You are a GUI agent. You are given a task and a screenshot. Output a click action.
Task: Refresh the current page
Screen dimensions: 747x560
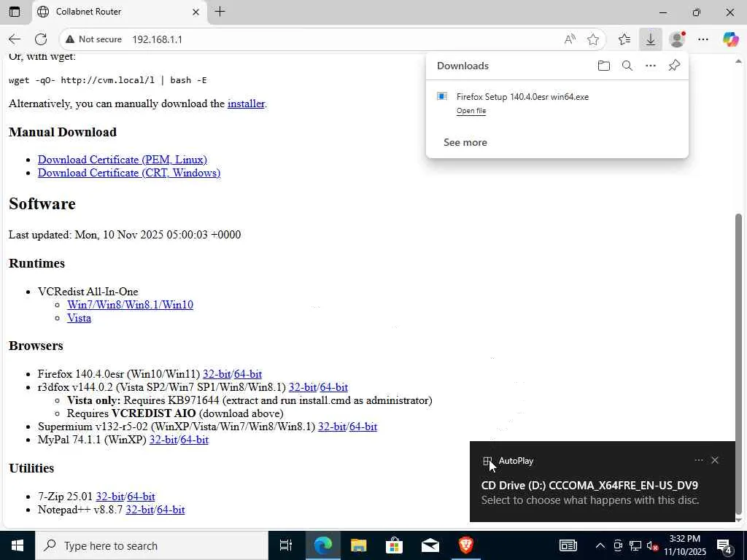click(x=41, y=39)
